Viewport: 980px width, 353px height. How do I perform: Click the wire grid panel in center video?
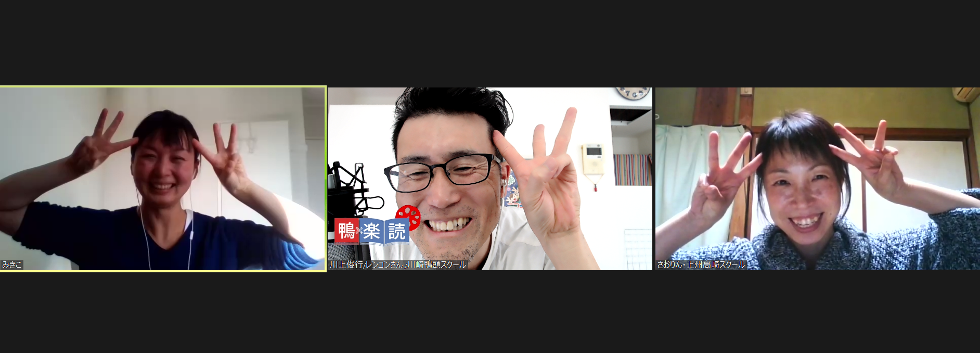(637, 249)
